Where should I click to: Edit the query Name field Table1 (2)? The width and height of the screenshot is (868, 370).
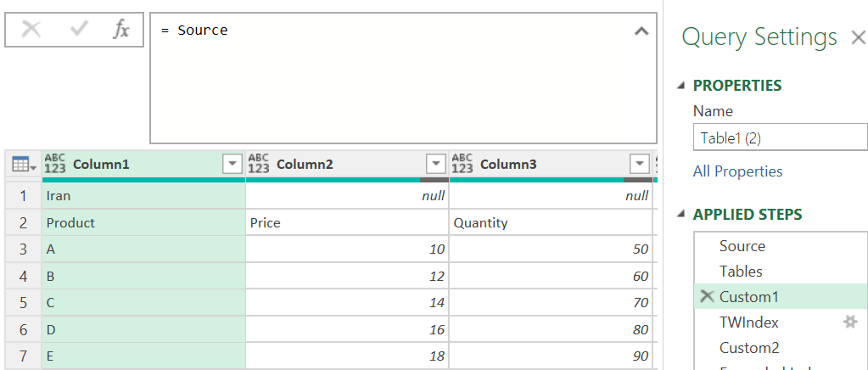click(x=781, y=137)
